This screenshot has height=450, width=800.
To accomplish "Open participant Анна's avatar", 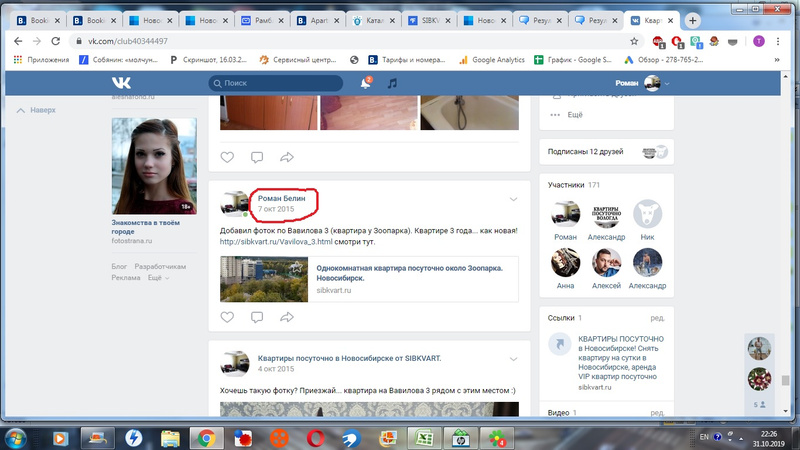I will pyautogui.click(x=566, y=264).
